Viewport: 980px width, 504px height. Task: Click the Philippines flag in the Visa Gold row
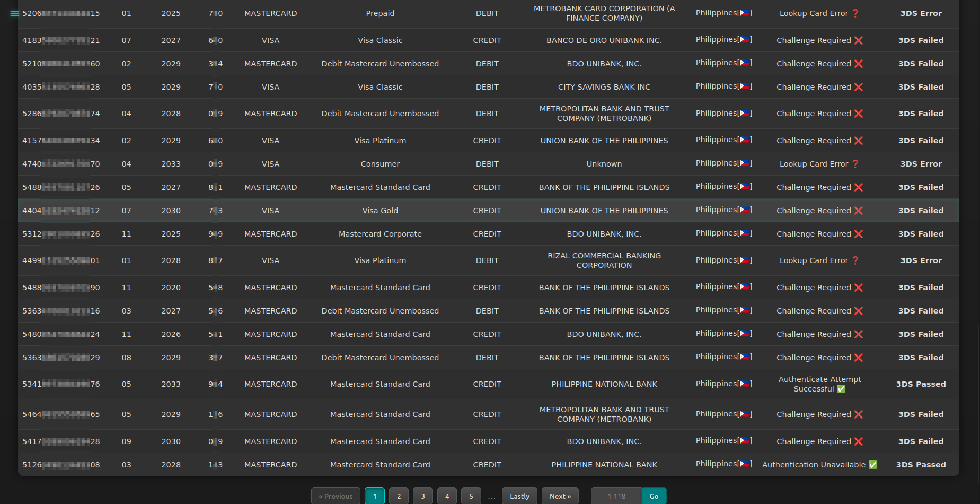(745, 210)
